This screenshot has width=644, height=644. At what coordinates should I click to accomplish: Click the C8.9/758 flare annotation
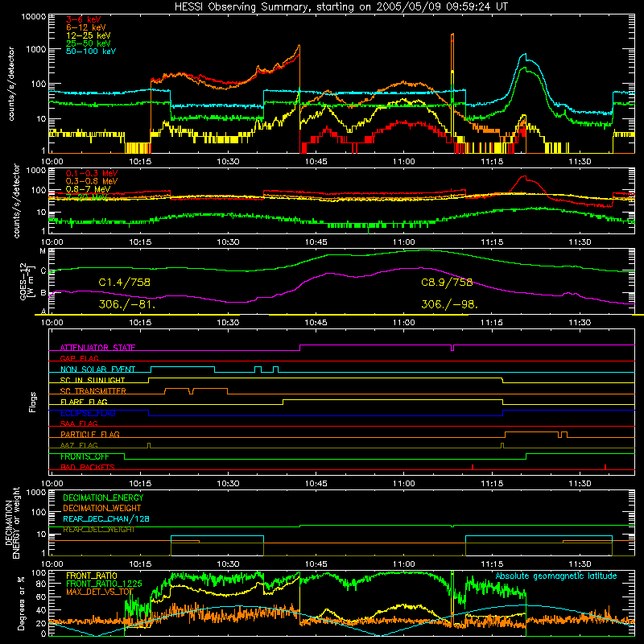pyautogui.click(x=447, y=283)
